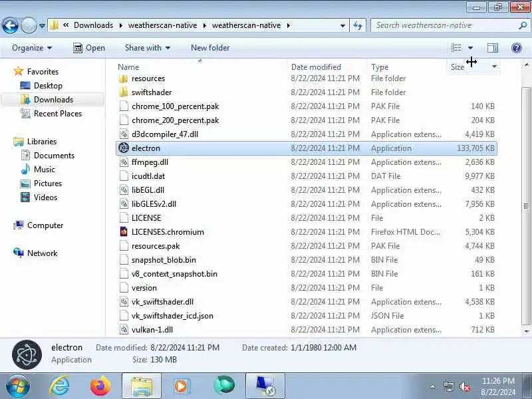Click the search magnifier icon
This screenshot has width=532, height=399.
pos(523,25)
